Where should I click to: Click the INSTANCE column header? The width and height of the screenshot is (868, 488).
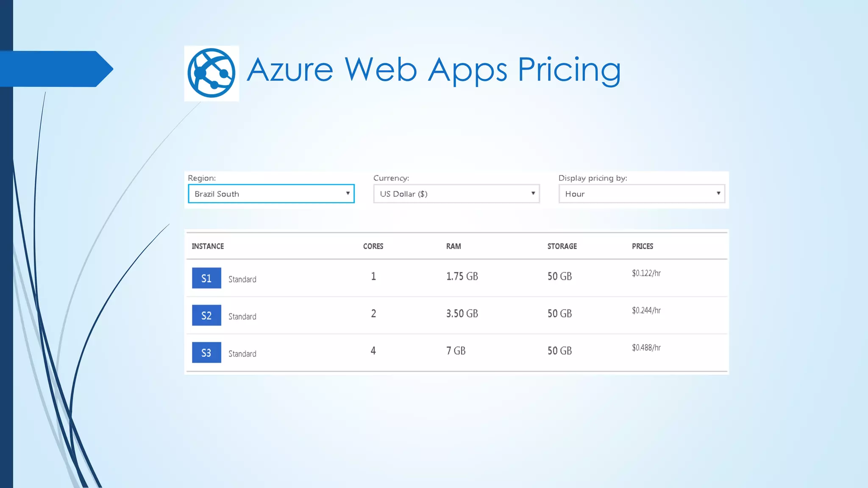[x=208, y=246]
